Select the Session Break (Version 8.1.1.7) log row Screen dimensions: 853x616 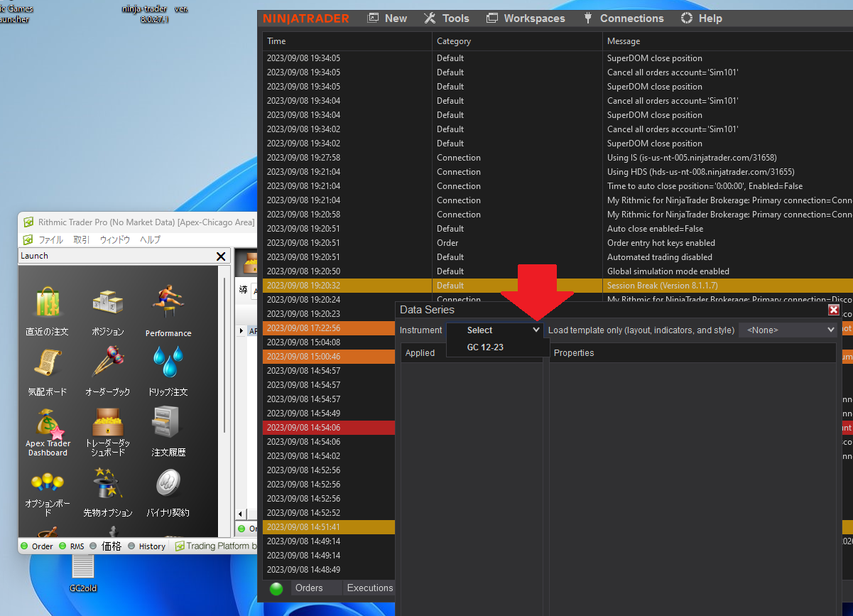(558, 286)
